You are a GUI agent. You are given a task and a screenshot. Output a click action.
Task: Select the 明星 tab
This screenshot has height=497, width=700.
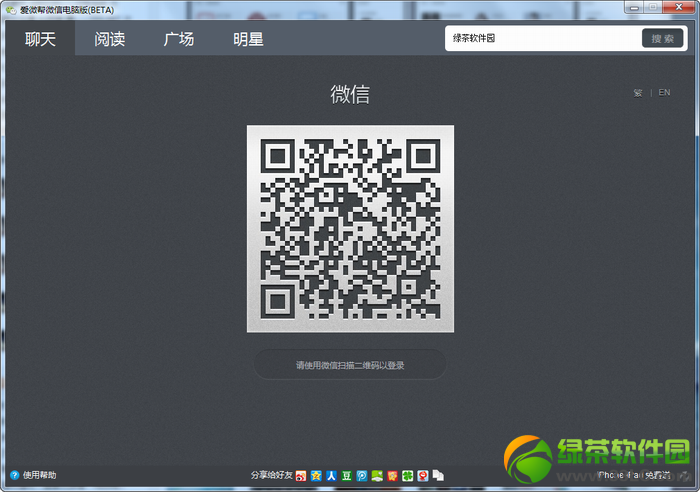pos(248,39)
